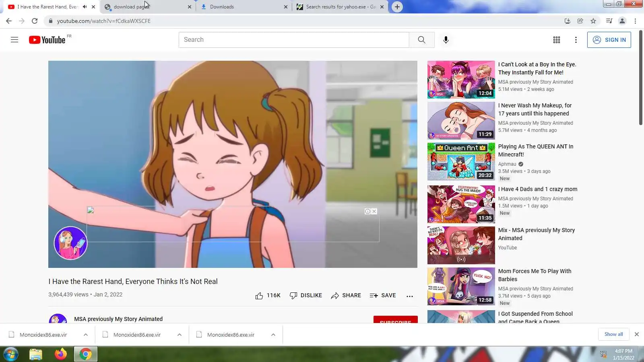Click Aphmau channel name
The height and width of the screenshot is (362, 644).
pos(507,164)
